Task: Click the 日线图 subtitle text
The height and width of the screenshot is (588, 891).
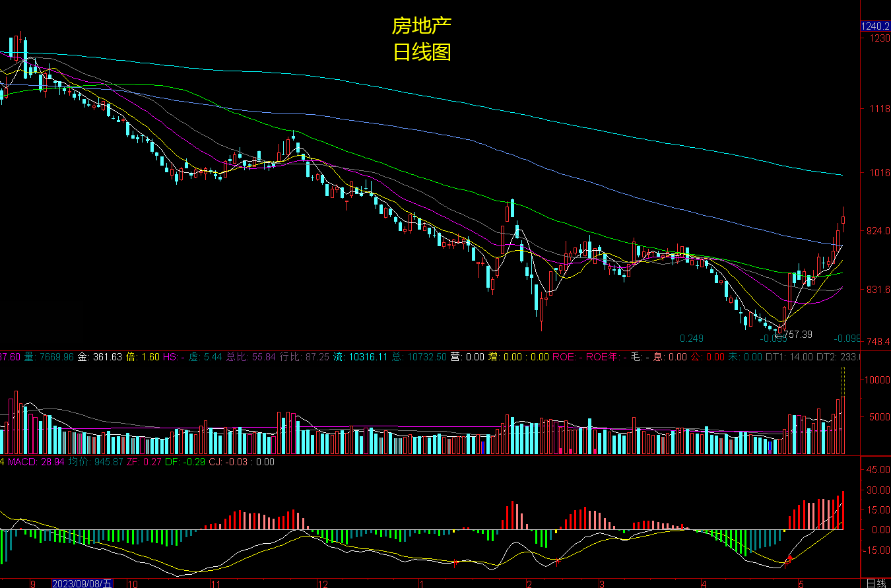Action: coord(422,51)
